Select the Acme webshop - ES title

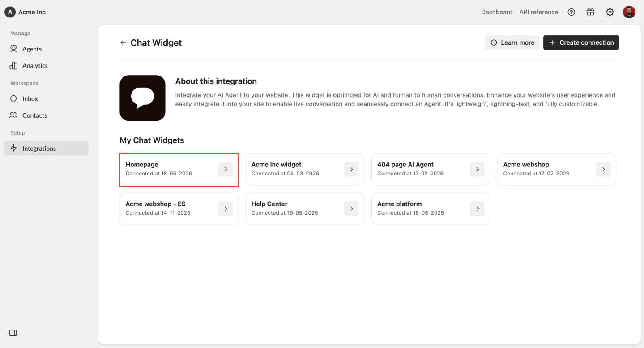pos(155,204)
